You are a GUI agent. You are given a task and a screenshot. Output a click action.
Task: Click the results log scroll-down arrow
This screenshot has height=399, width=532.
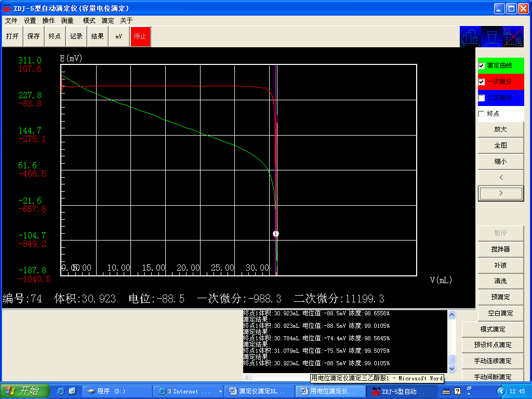pos(451,368)
